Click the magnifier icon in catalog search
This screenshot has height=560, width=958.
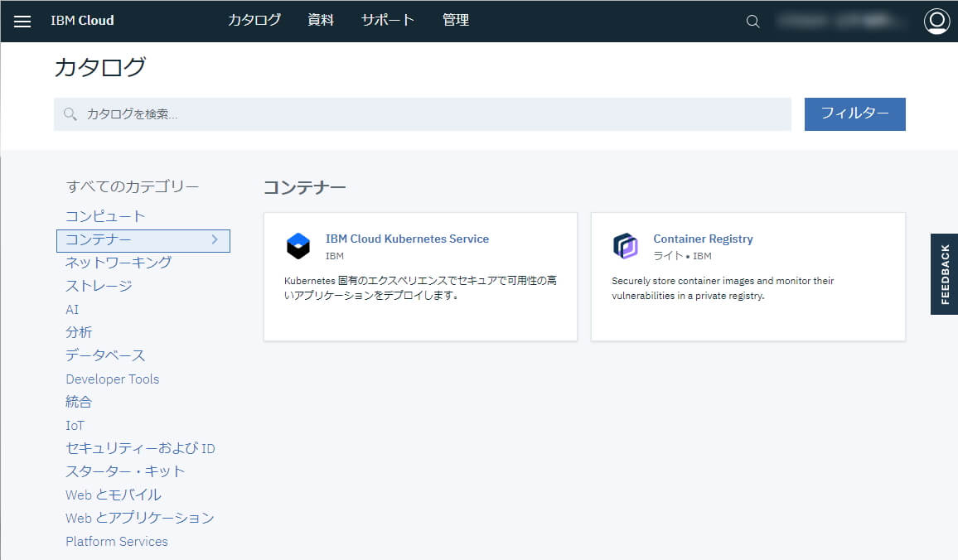click(x=70, y=114)
